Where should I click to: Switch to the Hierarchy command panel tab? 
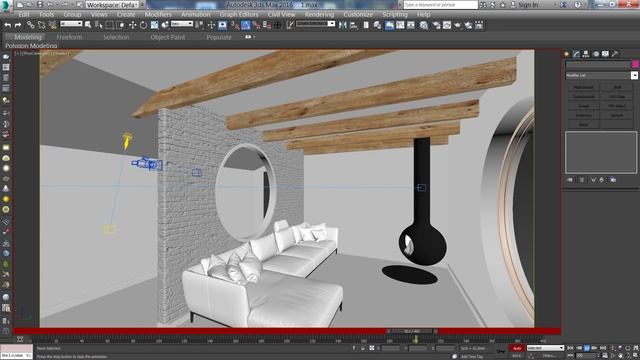586,54
